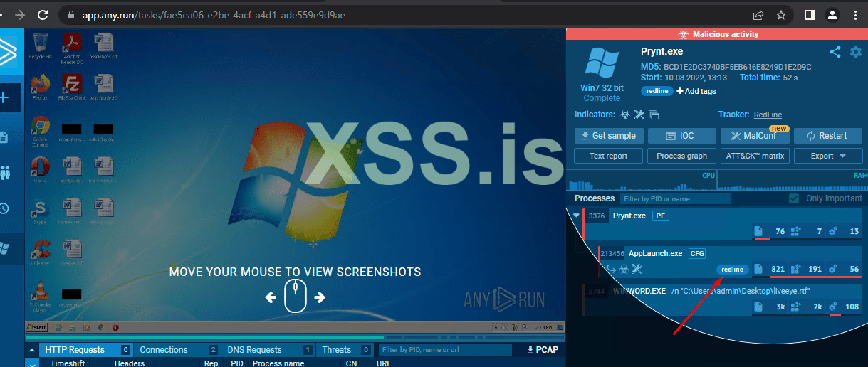
Task: Open the MalConf button
Action: coord(755,135)
